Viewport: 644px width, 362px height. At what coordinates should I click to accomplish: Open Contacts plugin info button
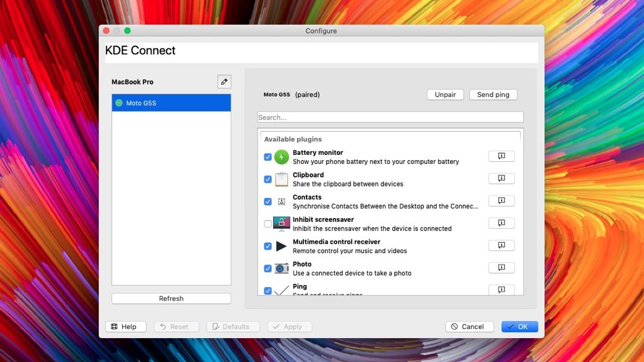pyautogui.click(x=501, y=201)
